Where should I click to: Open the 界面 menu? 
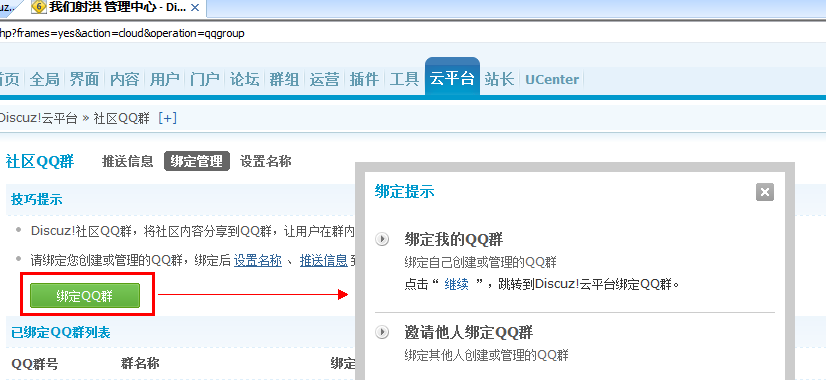tap(84, 80)
